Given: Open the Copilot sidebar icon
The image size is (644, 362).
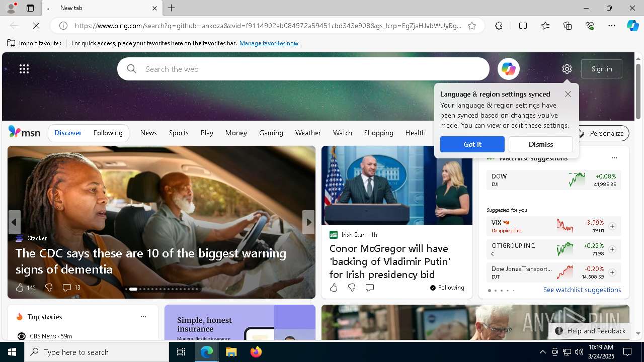Looking at the screenshot, I should click(633, 26).
